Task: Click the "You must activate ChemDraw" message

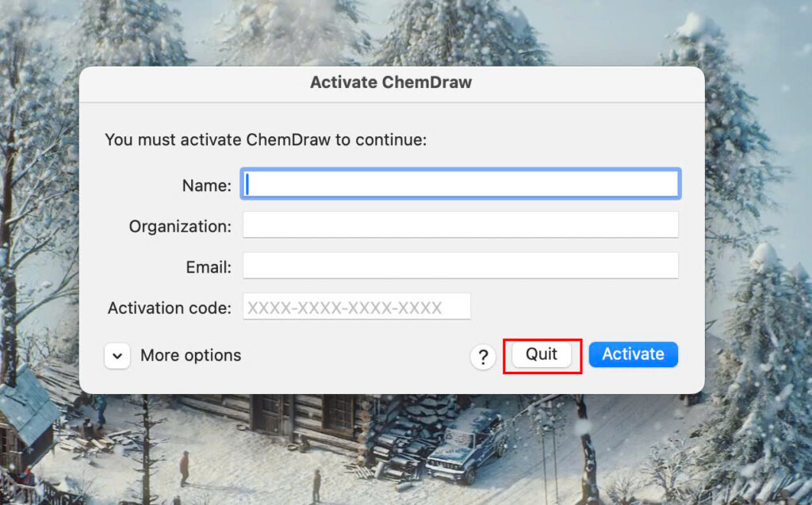Action: (266, 140)
